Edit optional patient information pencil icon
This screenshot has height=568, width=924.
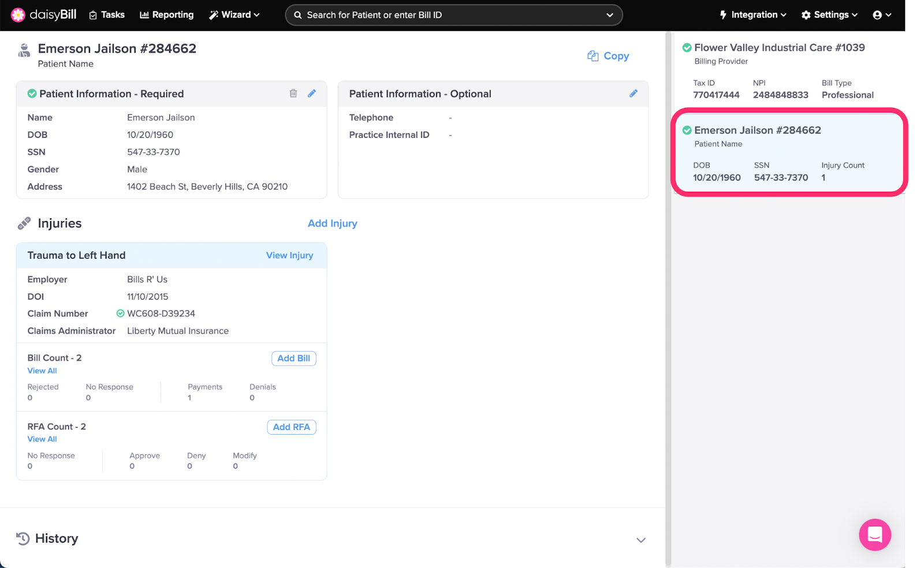634,94
